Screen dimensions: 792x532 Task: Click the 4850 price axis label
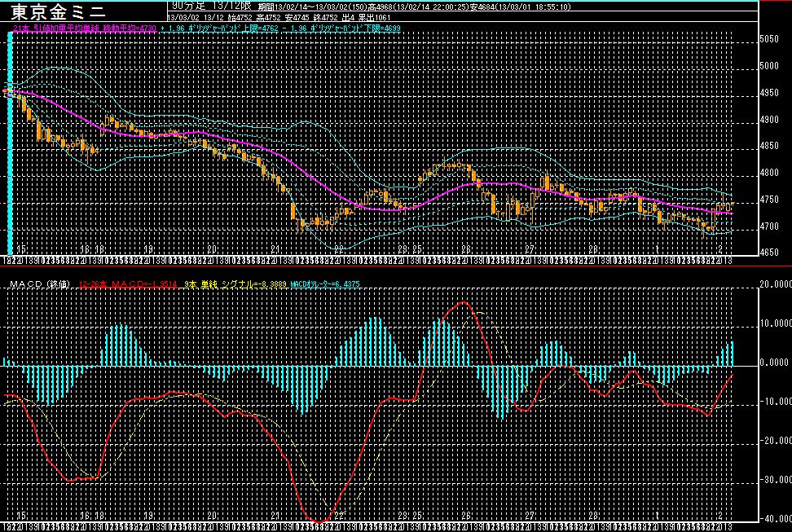pyautogui.click(x=769, y=147)
